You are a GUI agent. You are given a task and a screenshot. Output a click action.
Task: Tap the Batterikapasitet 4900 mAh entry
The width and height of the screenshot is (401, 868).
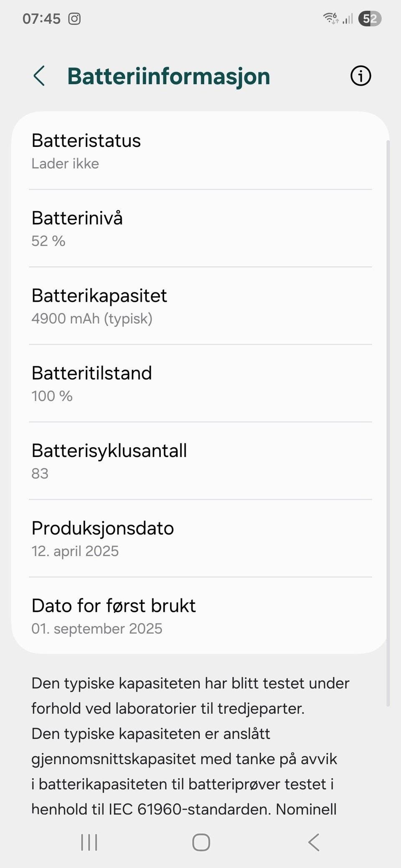click(200, 306)
